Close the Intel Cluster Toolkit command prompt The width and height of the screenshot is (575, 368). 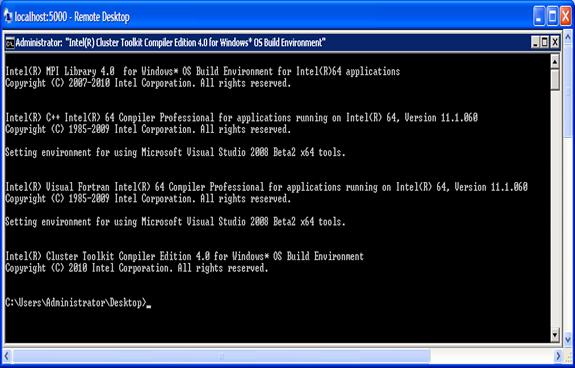555,43
